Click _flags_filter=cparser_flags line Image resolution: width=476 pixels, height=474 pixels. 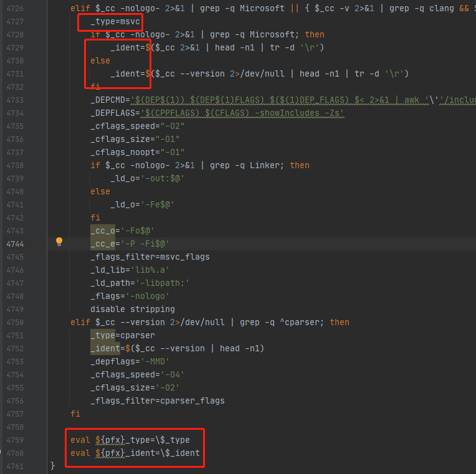pyautogui.click(x=157, y=401)
